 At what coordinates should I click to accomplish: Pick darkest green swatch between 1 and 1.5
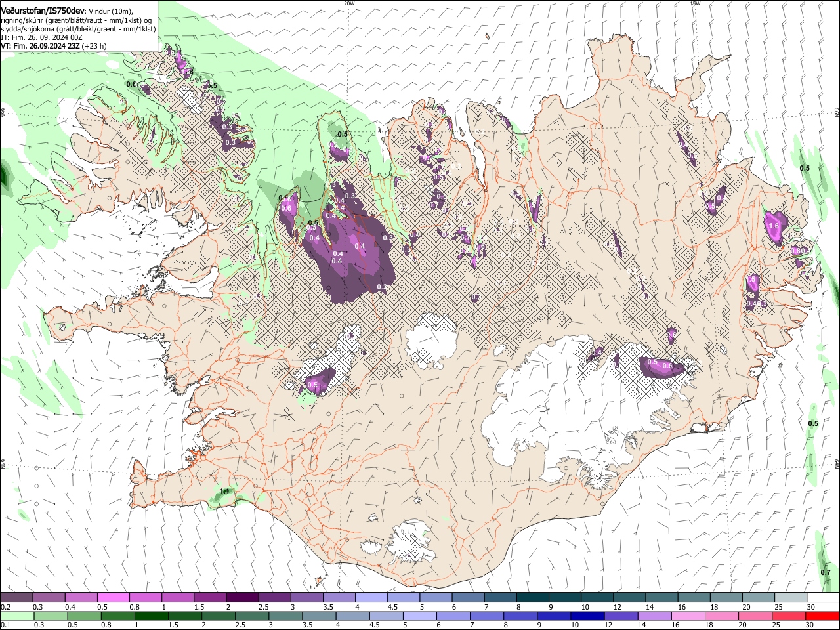point(151,616)
